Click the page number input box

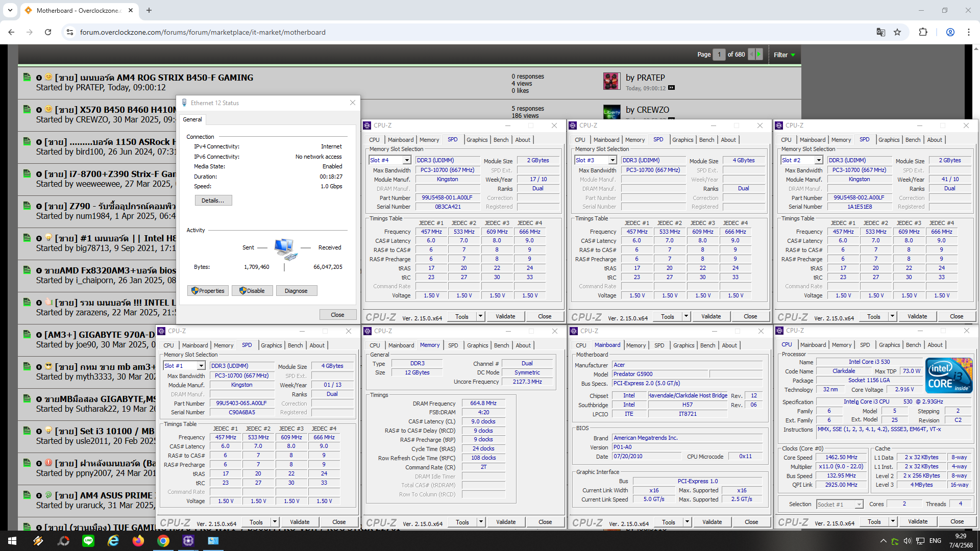pos(719,54)
